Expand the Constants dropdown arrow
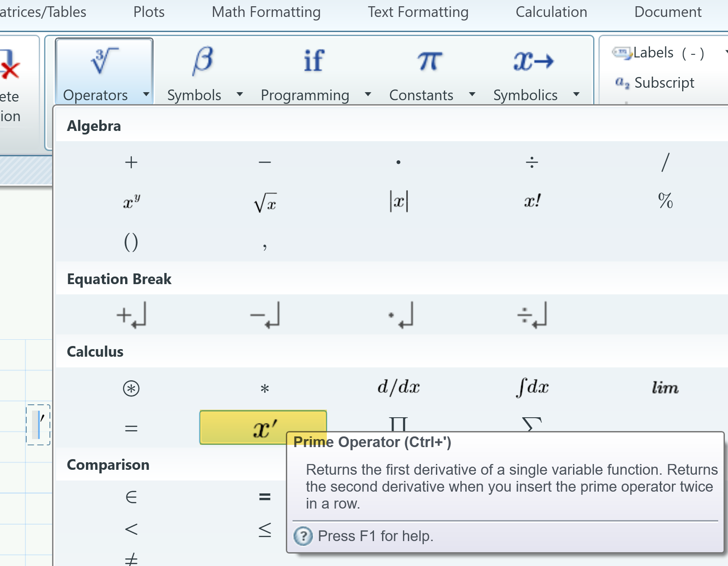 (472, 95)
